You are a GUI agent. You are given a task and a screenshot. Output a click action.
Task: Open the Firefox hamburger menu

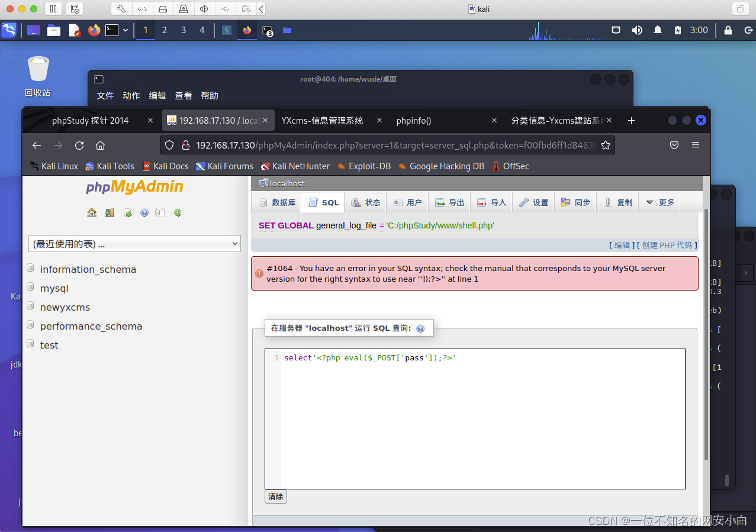point(696,145)
